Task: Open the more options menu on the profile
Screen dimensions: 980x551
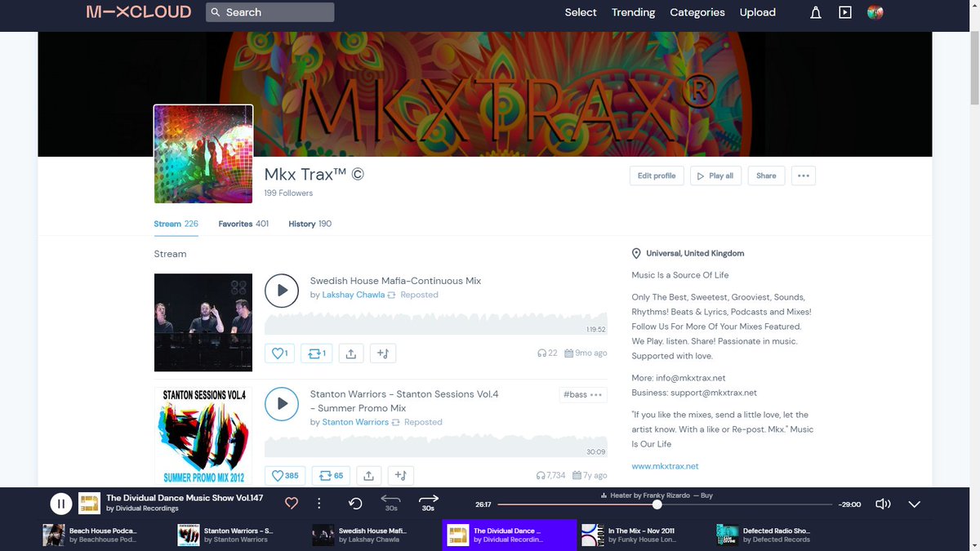Action: coord(803,176)
